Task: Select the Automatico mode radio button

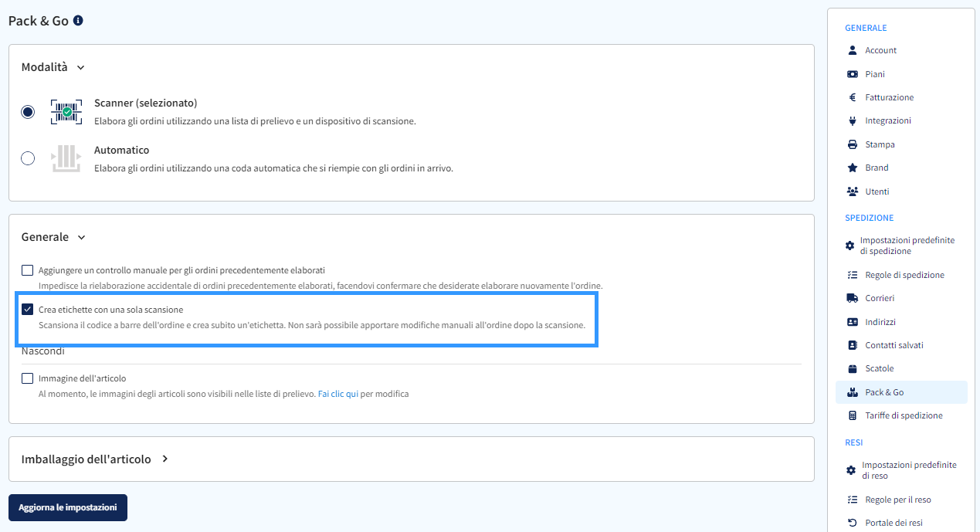Action: [x=28, y=158]
